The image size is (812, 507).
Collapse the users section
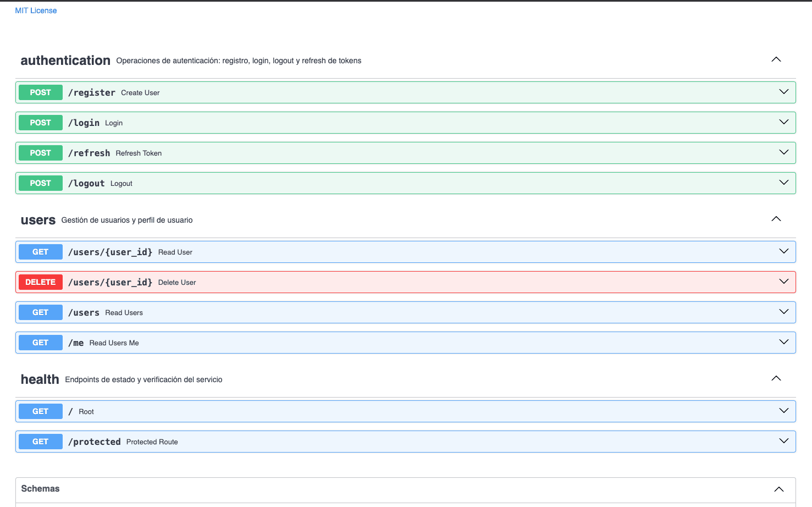(x=776, y=218)
